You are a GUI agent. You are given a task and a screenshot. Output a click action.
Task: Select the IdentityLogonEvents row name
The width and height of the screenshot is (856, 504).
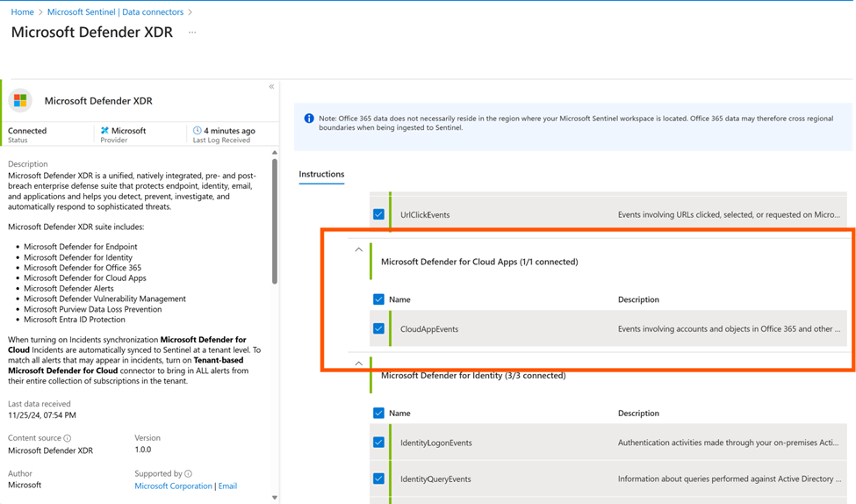point(435,443)
